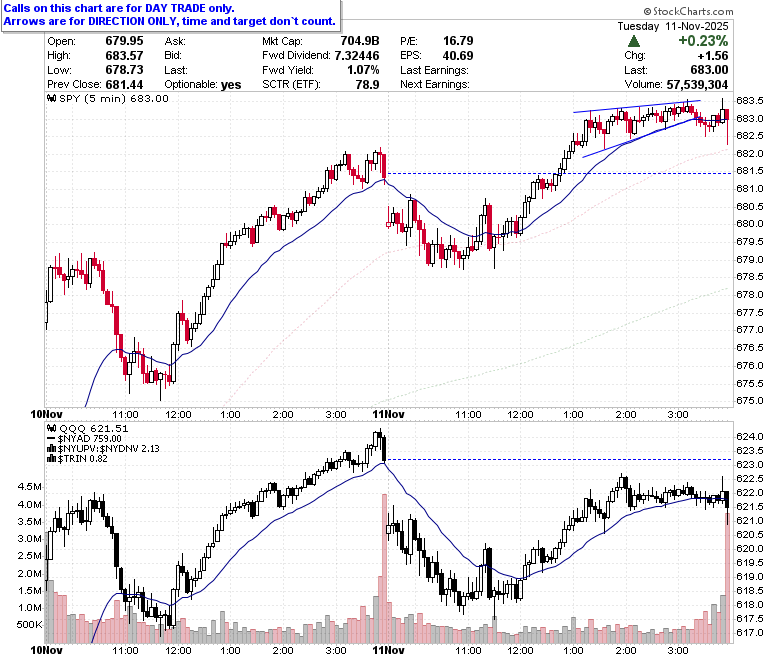
Task: Select the 11Nov date marker on upper axis
Action: point(389,414)
